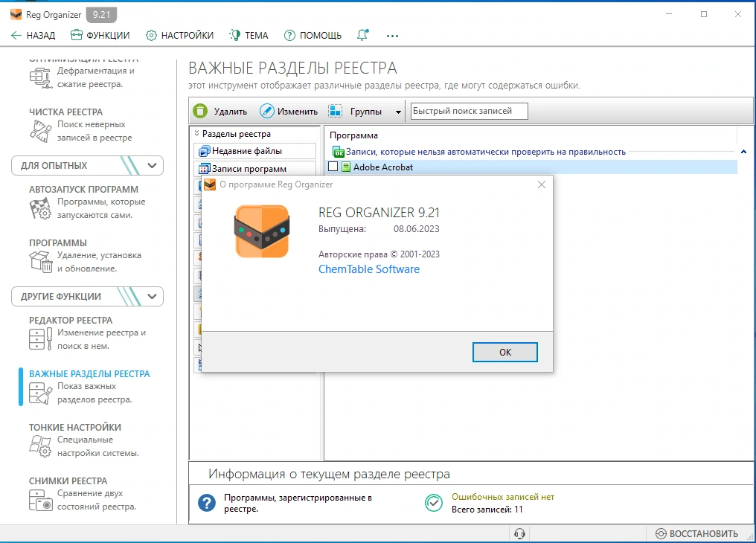Click the blue question mark info icon
This screenshot has width=756, height=543.
pos(207,503)
